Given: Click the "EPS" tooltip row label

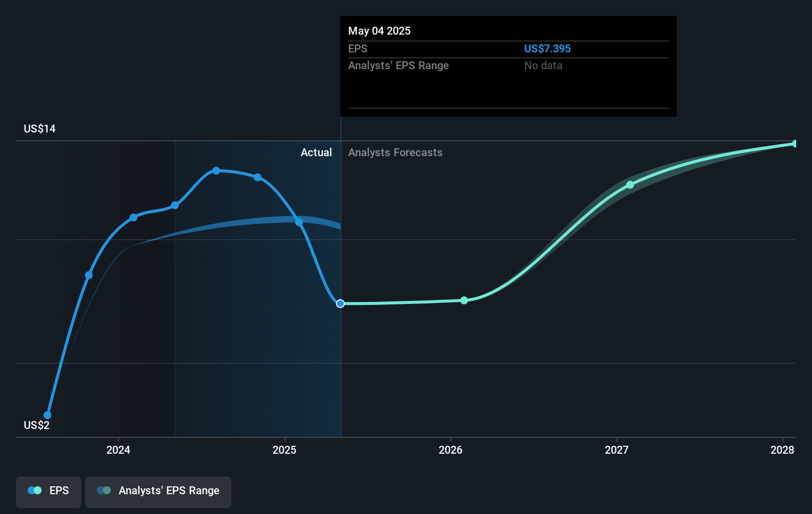Looking at the screenshot, I should pyautogui.click(x=358, y=48).
